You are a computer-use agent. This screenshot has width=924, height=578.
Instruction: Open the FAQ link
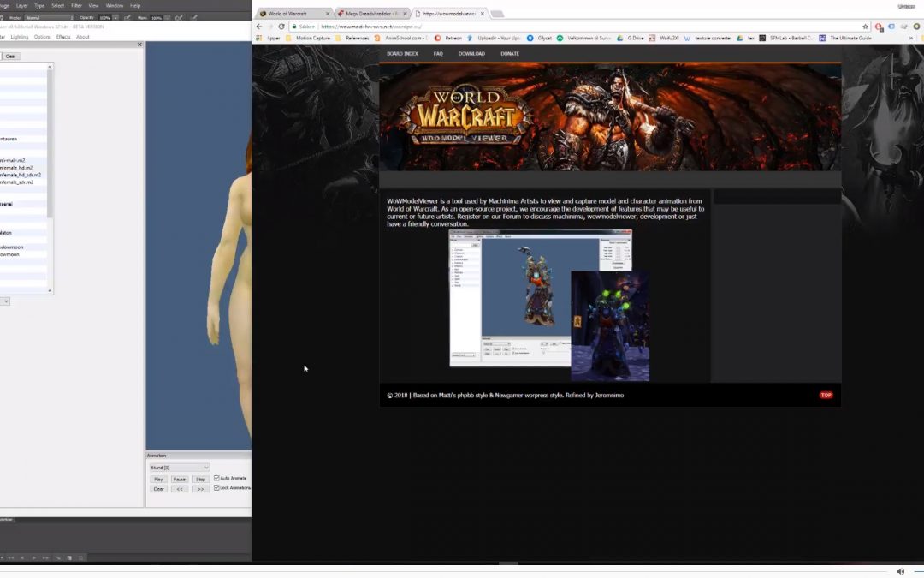438,54
